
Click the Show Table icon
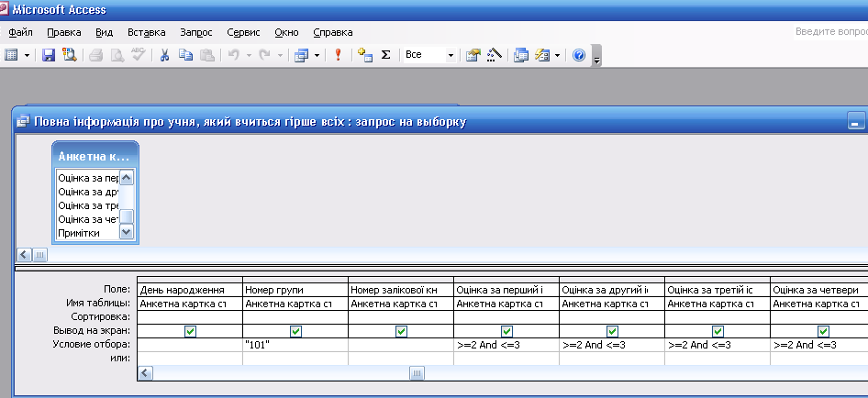pos(364,55)
